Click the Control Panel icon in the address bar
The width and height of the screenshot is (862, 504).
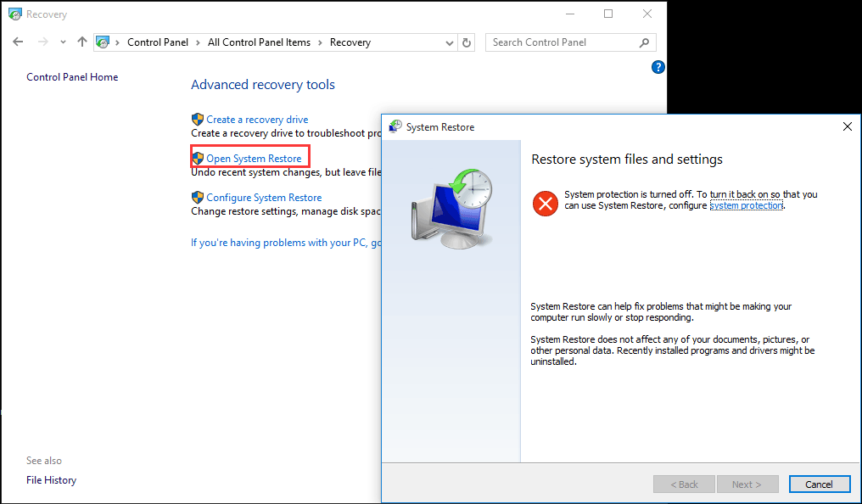[x=103, y=41]
